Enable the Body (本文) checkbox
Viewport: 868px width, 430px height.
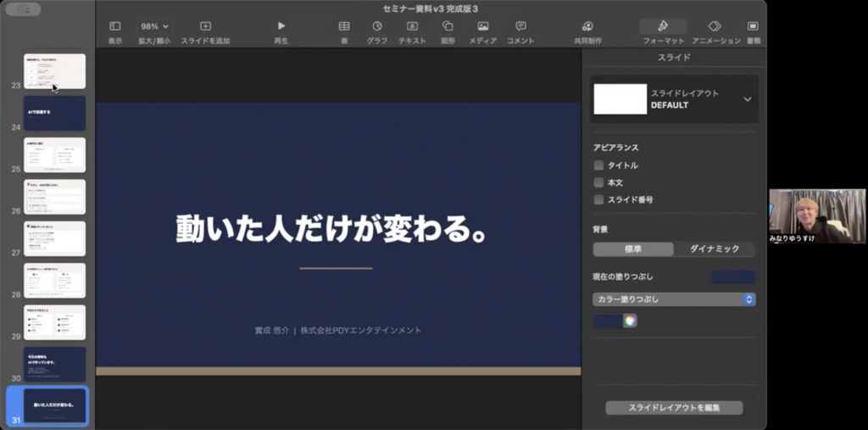(x=599, y=182)
